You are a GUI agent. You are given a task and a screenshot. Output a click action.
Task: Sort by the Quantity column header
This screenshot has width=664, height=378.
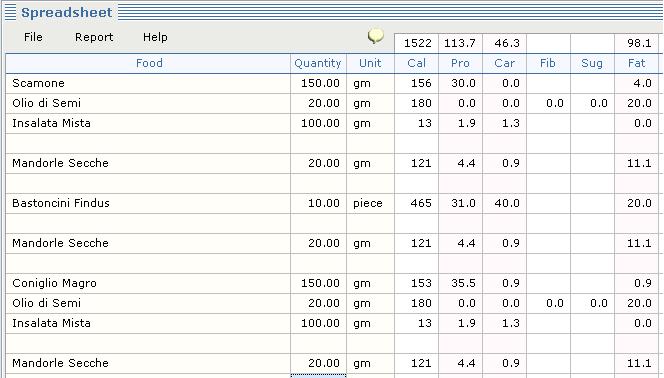(318, 63)
